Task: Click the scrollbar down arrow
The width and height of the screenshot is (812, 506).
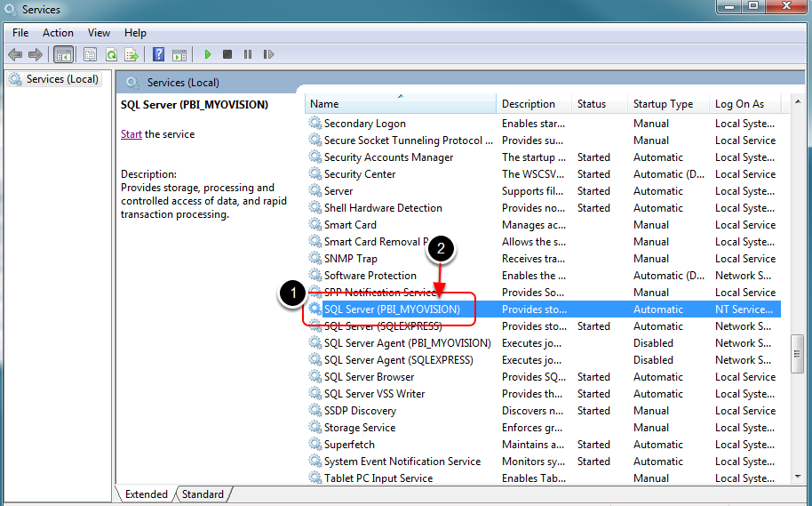Action: click(x=798, y=476)
